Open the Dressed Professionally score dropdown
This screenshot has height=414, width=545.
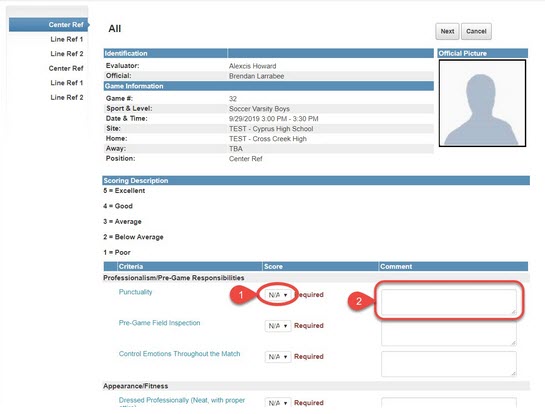tap(278, 403)
